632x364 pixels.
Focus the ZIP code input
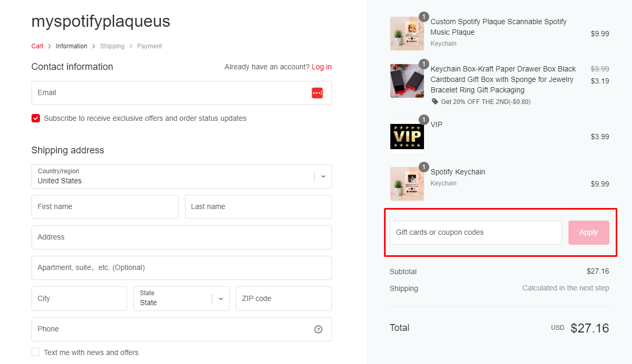click(x=284, y=298)
